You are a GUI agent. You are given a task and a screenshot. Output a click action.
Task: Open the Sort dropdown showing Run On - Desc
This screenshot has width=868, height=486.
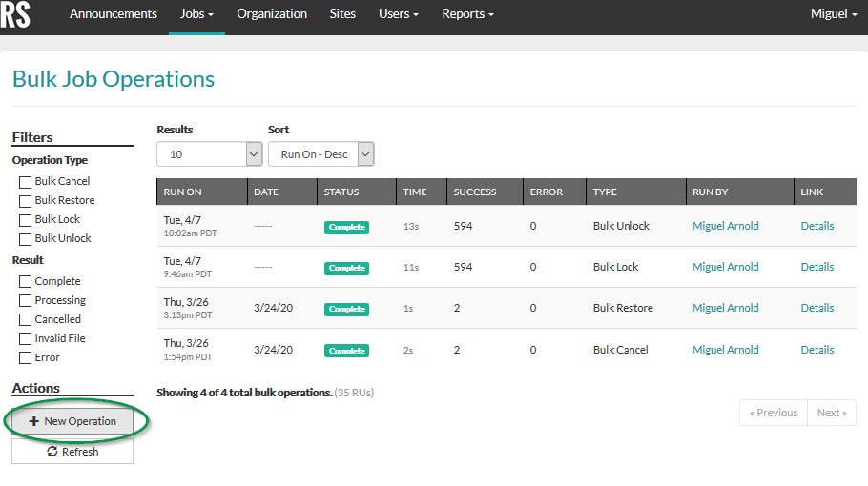[x=321, y=154]
